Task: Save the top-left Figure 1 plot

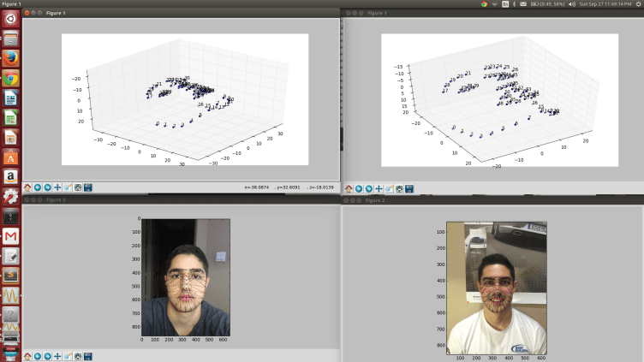Action: [87, 187]
